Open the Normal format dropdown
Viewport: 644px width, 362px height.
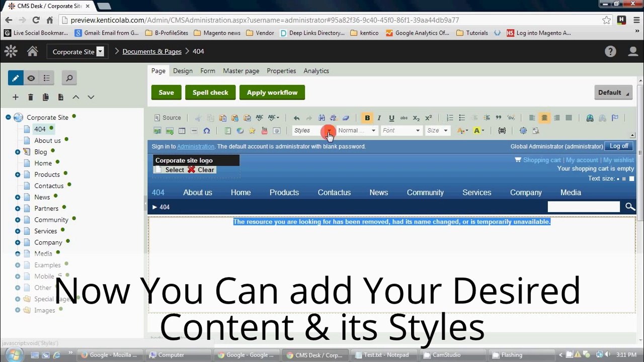point(357,131)
